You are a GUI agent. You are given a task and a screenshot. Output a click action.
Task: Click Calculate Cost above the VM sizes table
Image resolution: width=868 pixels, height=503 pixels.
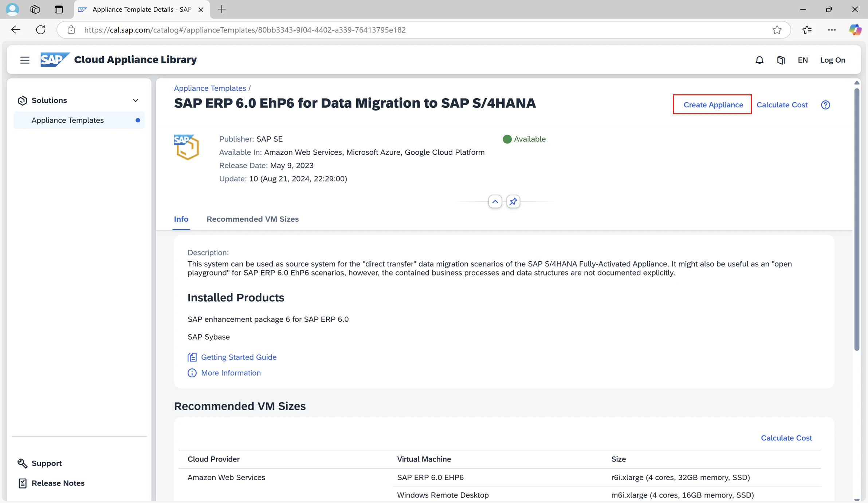click(786, 438)
